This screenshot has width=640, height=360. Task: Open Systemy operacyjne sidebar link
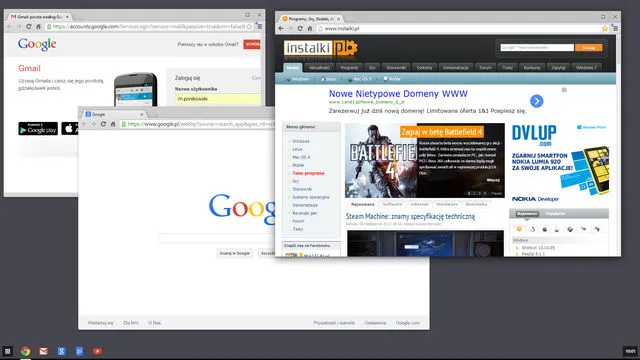tap(311, 197)
